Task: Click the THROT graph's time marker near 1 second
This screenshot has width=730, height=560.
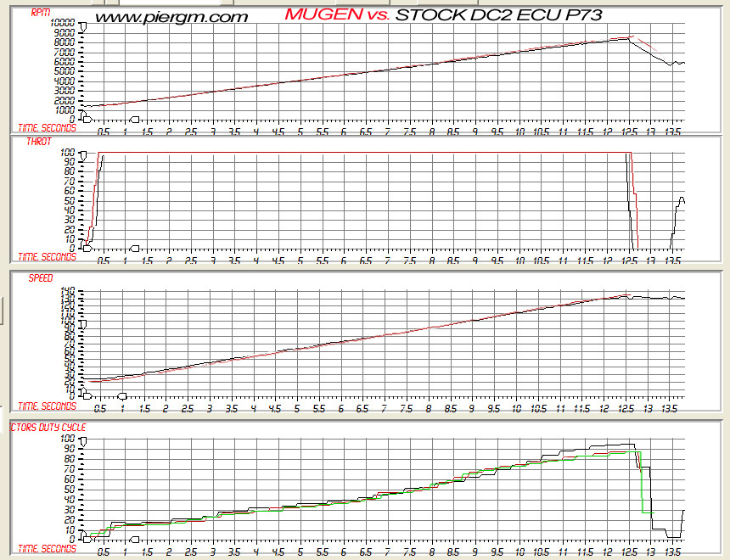Action: click(134, 248)
